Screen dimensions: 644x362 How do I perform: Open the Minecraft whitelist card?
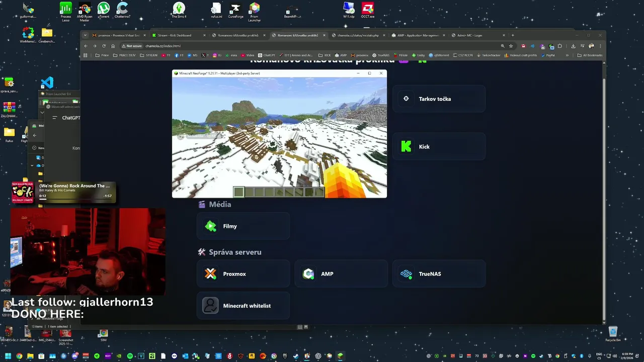pos(243,306)
